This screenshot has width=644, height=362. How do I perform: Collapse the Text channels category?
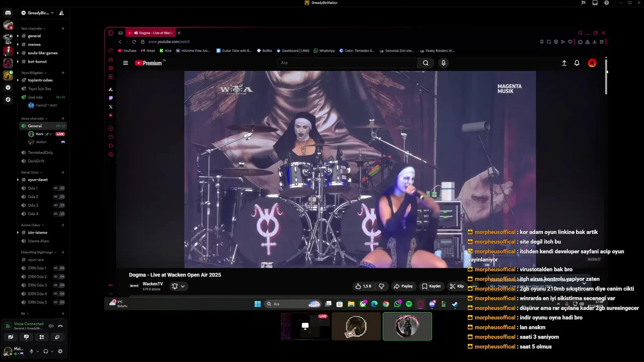(33, 29)
